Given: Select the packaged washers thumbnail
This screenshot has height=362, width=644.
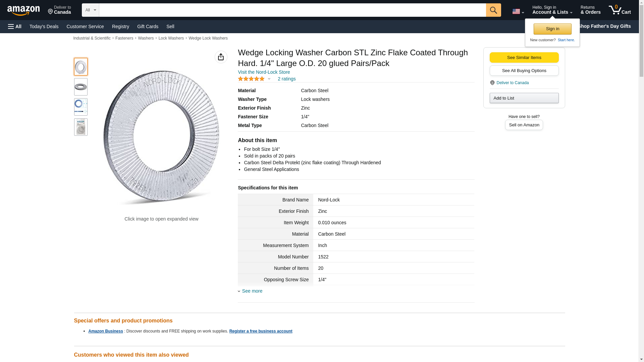Looking at the screenshot, I should (80, 127).
